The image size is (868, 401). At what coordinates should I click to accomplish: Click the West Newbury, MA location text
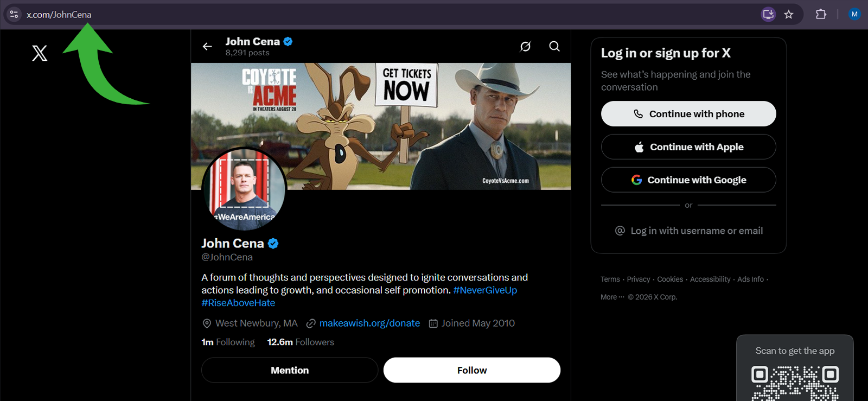(x=257, y=323)
